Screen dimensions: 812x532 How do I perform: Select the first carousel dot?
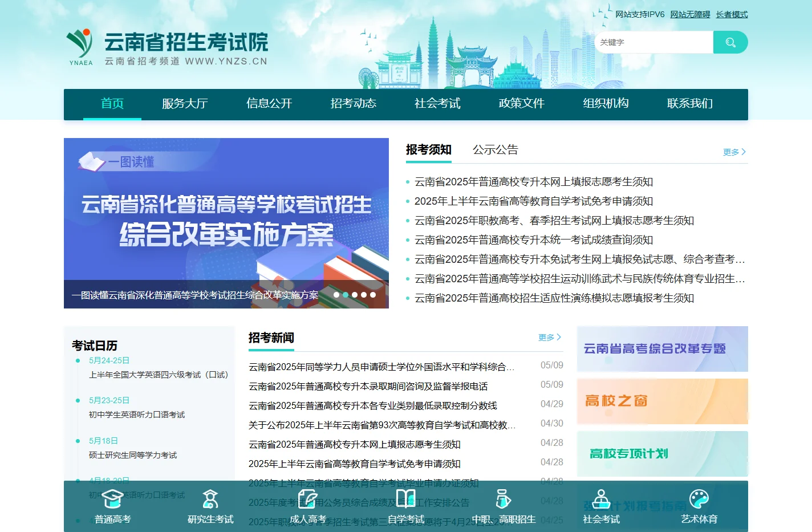(x=336, y=295)
